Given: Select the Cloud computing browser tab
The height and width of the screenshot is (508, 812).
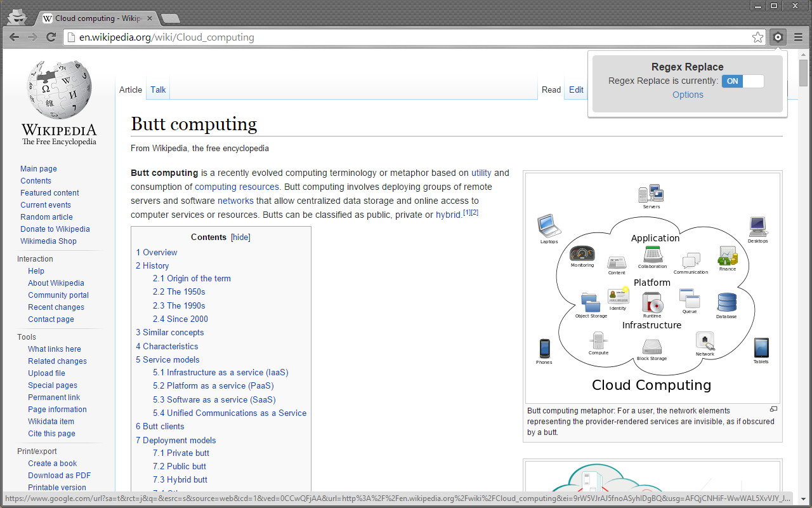Looking at the screenshot, I should pyautogui.click(x=98, y=18).
